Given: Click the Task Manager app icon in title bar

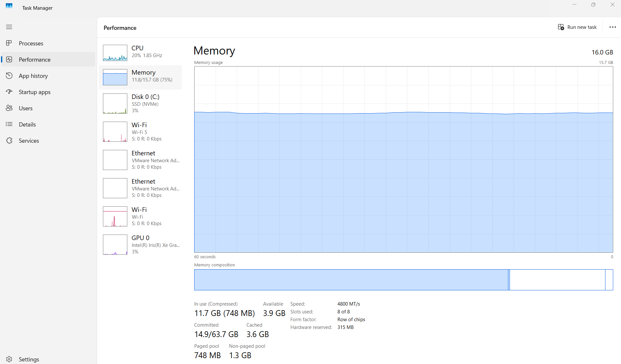Looking at the screenshot, I should pos(9,6).
